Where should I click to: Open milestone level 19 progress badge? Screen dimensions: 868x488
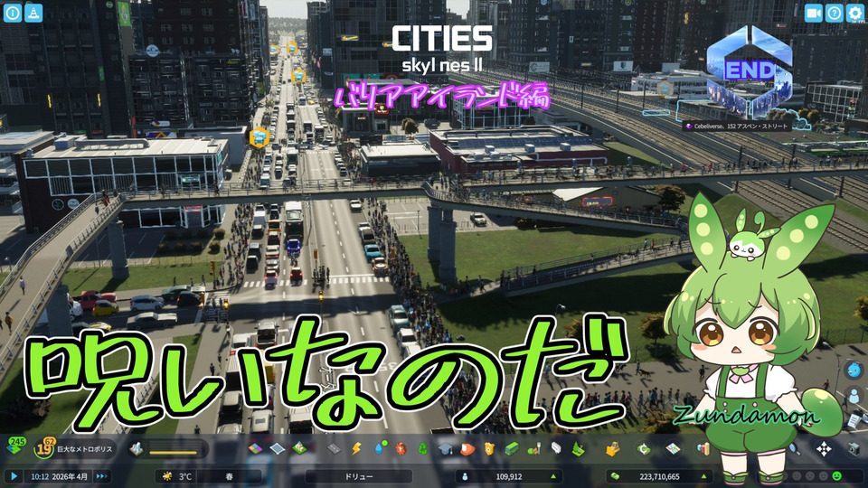[x=43, y=448]
